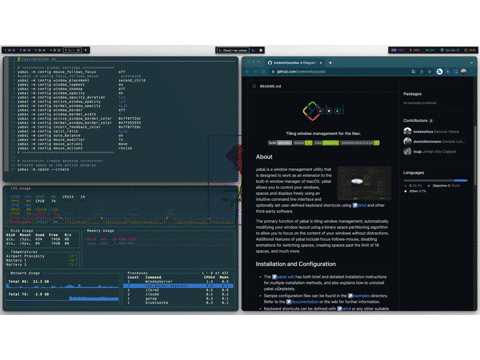
Task: Bookmark this page with star icon
Action: tap(430, 71)
